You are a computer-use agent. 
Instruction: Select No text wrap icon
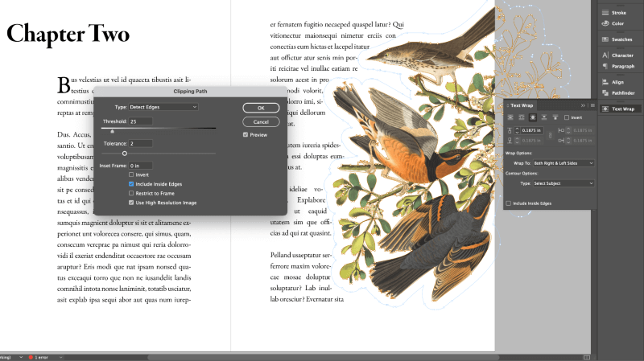click(510, 117)
